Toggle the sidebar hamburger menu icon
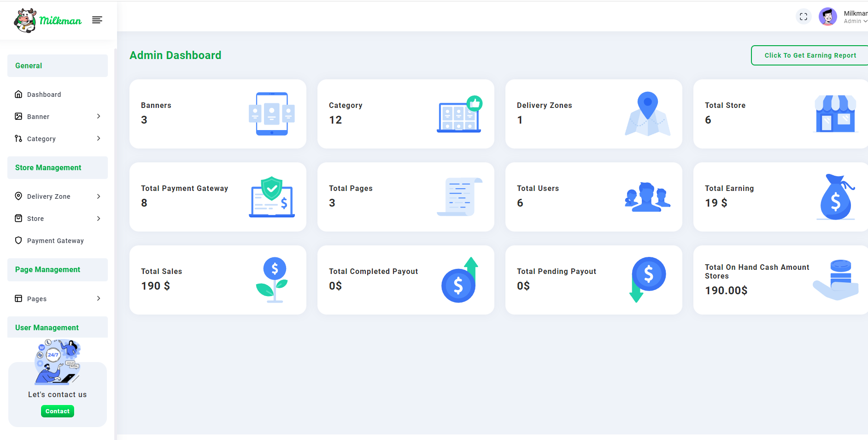This screenshot has height=440, width=868. [97, 20]
